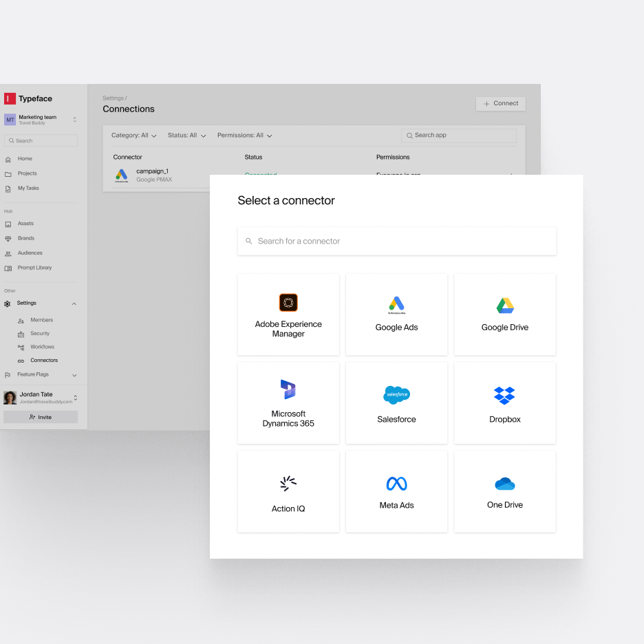Click the Search app field
The image size is (644, 644).
[x=459, y=136]
